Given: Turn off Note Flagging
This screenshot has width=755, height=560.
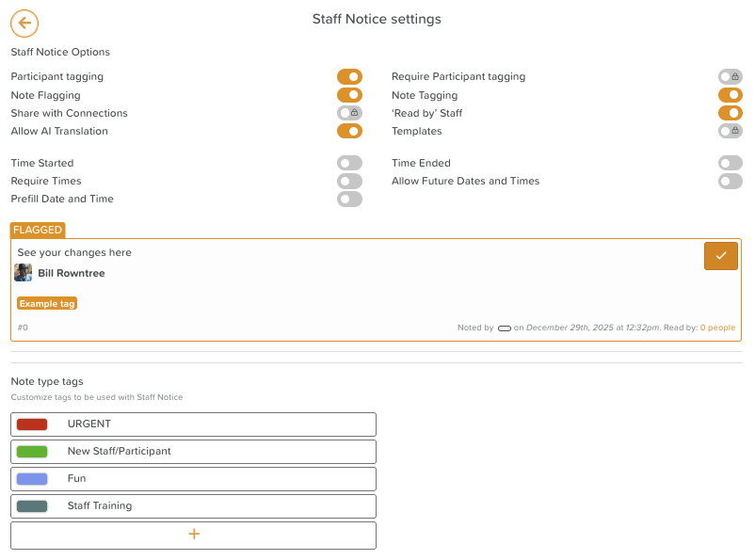Looking at the screenshot, I should click(349, 95).
